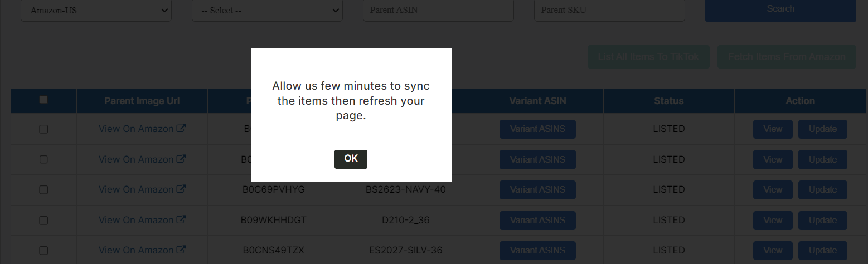Click Fetch Items From Amazon button
The image size is (868, 264).
[x=786, y=57]
